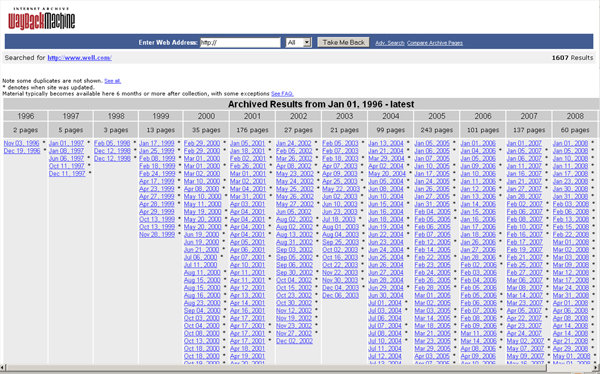Click the Take Me Back button
This screenshot has width=600, height=374.
343,42
